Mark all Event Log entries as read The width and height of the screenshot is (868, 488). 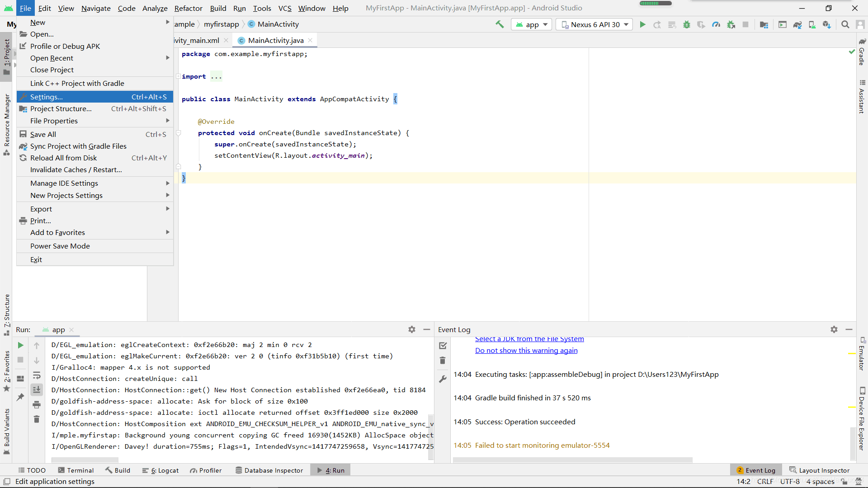443,346
